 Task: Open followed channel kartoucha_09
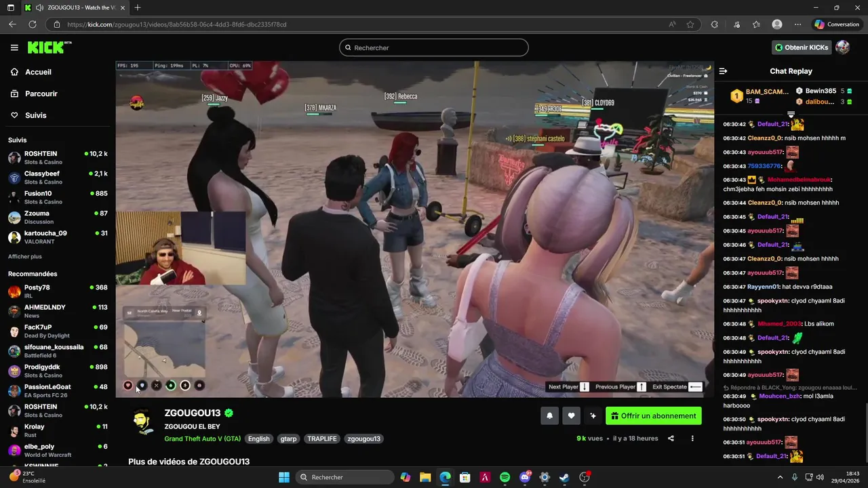coord(58,237)
